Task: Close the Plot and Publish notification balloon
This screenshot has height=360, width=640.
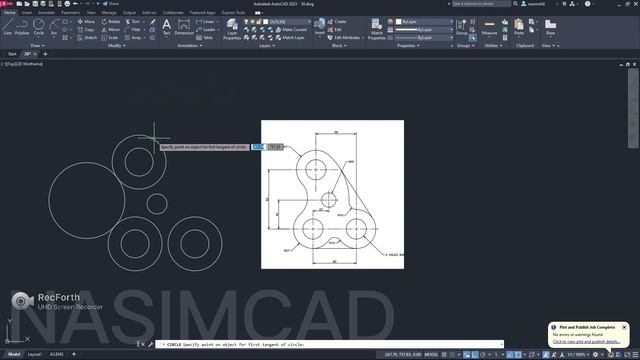Action: point(624,327)
